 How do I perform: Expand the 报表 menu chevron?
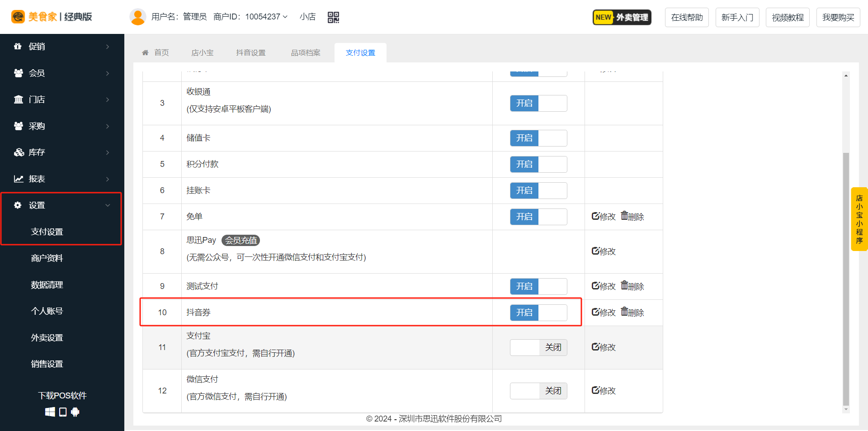click(x=108, y=179)
